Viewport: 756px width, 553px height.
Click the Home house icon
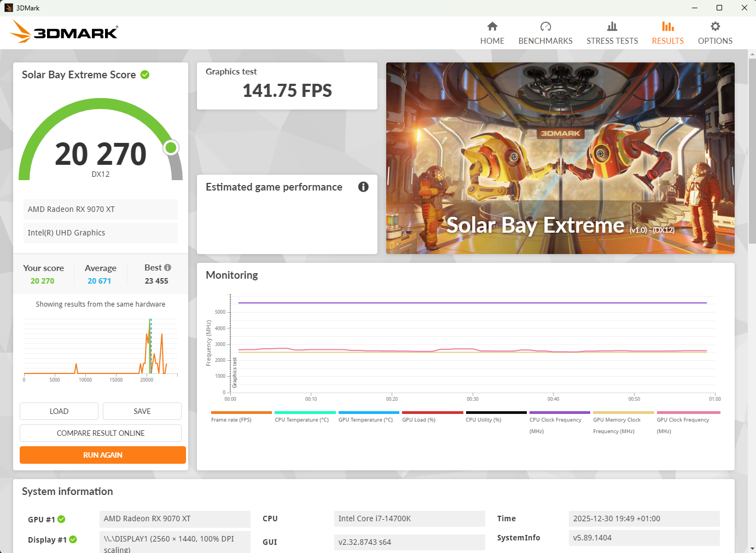click(492, 26)
